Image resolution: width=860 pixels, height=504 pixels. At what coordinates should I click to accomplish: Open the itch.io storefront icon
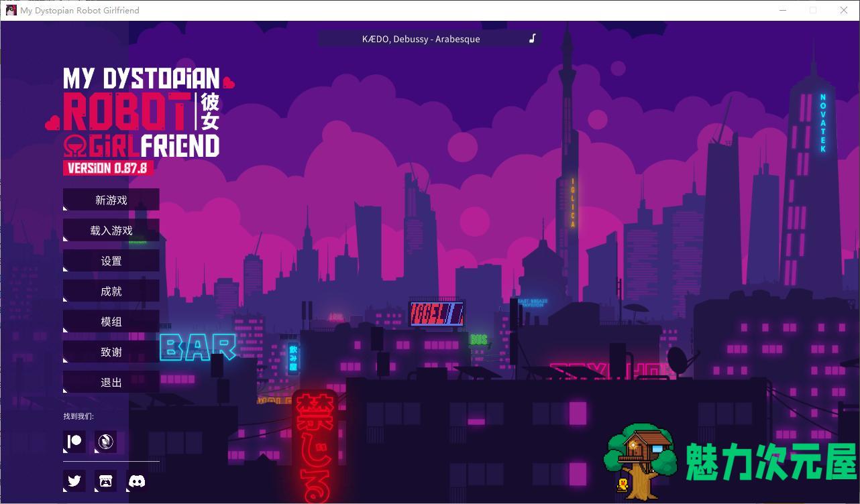pos(105,481)
